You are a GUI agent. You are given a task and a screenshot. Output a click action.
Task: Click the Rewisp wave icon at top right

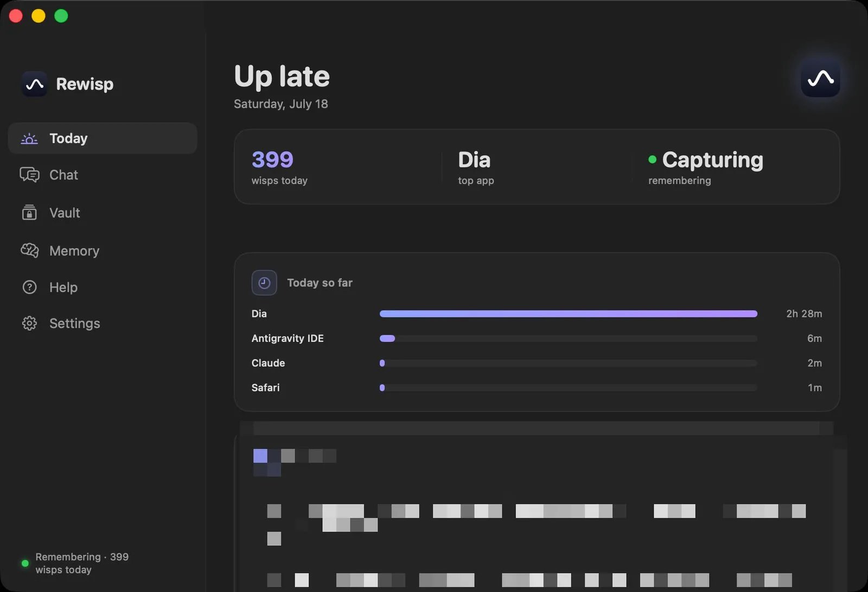tap(820, 78)
